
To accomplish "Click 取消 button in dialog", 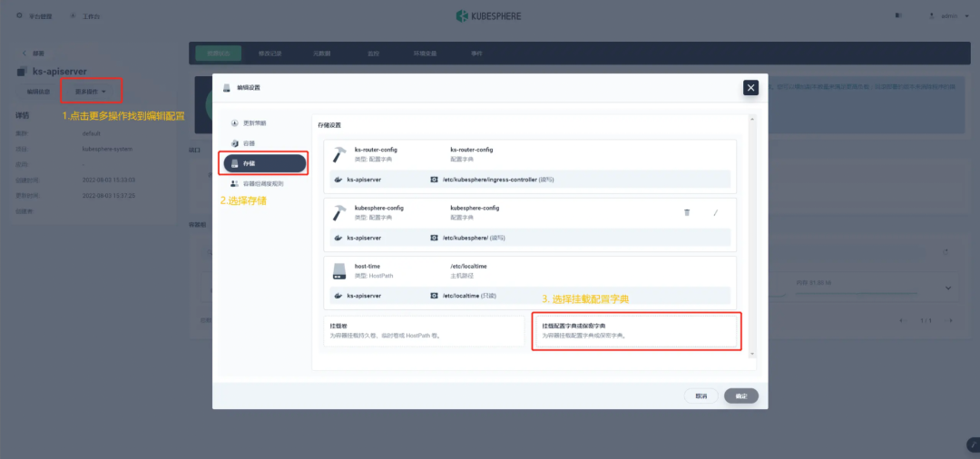I will click(x=701, y=396).
